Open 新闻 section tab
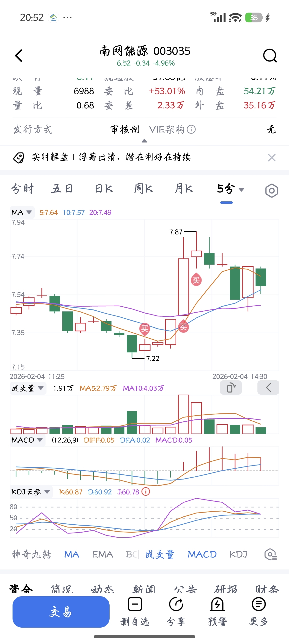The width and height of the screenshot is (289, 644). (144, 589)
